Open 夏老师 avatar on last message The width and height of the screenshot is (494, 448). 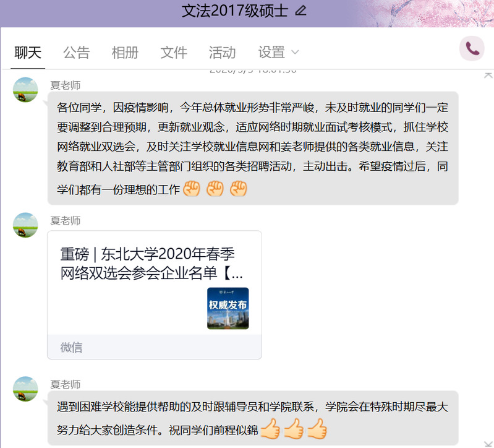[25, 389]
